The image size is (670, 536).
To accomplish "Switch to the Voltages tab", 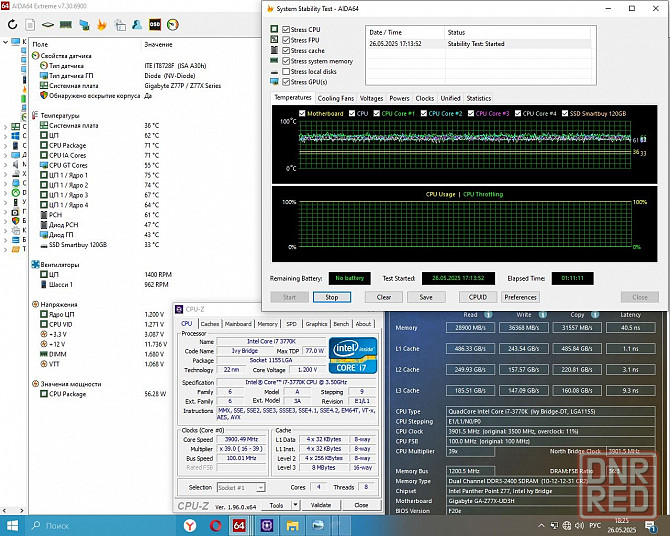I will (371, 98).
